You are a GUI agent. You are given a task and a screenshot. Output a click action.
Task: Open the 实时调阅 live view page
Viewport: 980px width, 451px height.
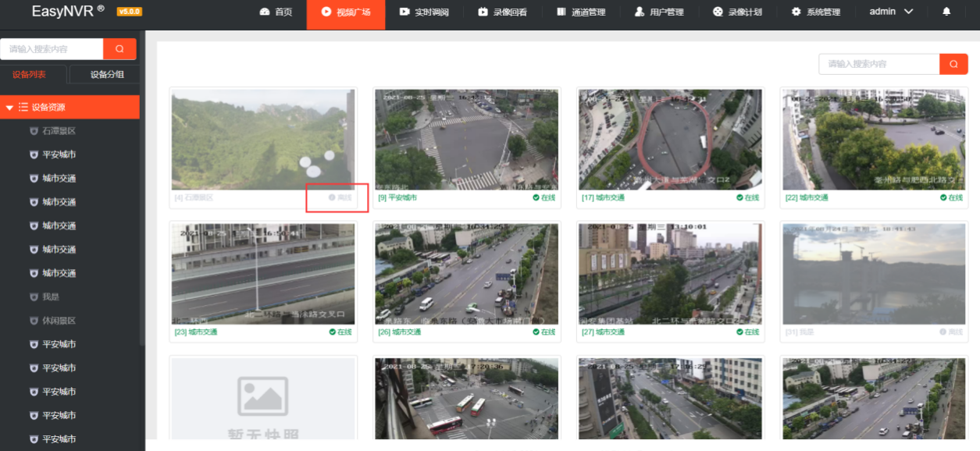[x=424, y=12]
